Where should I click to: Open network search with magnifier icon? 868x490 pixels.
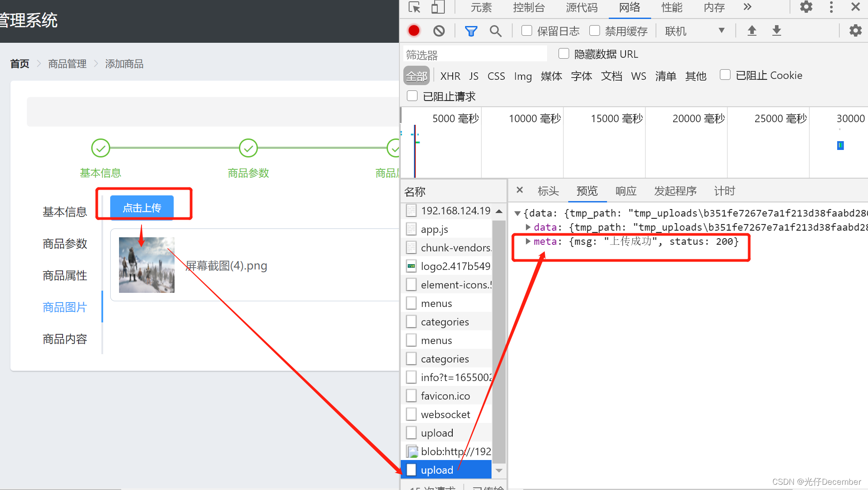(495, 31)
